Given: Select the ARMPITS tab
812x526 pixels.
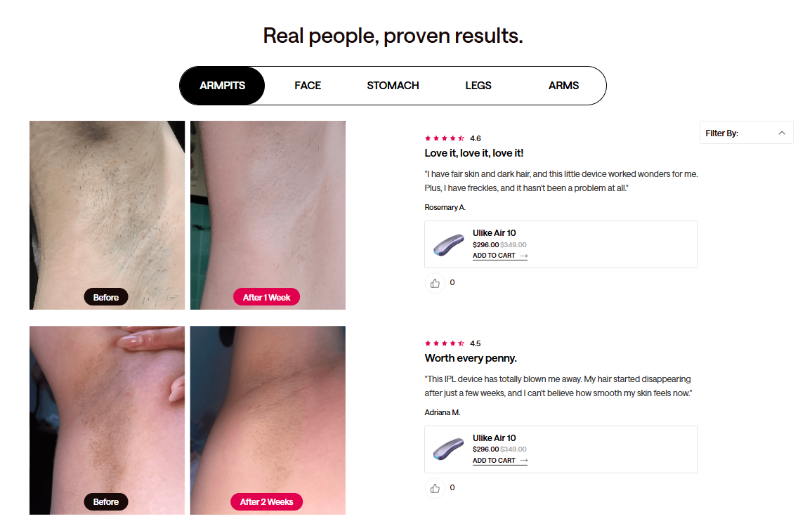Looking at the screenshot, I should click(x=222, y=86).
